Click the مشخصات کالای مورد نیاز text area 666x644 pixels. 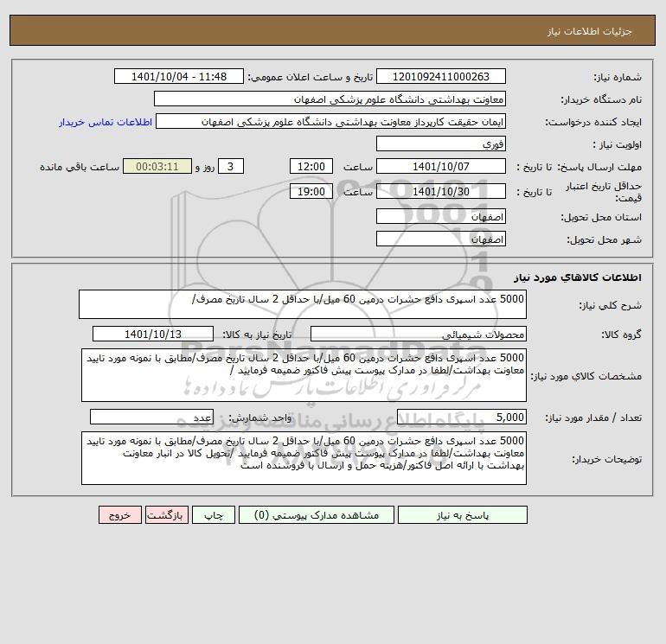click(x=304, y=375)
